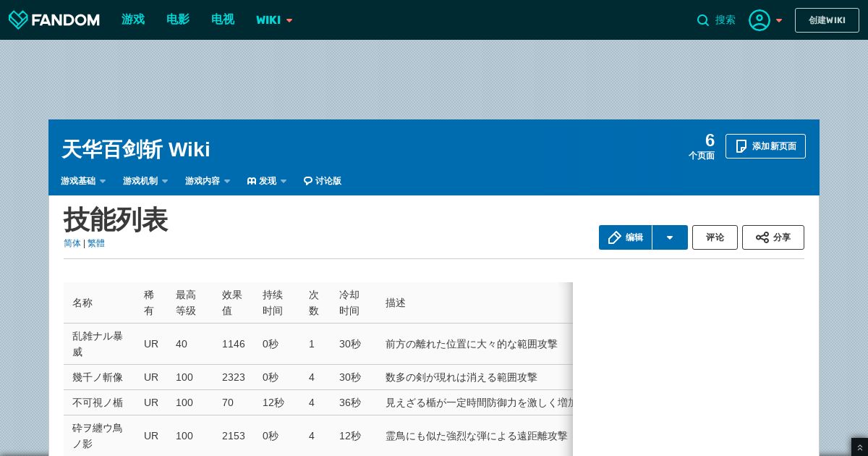Image resolution: width=868 pixels, height=456 pixels.
Task: Click the 分享 share button
Action: [773, 237]
